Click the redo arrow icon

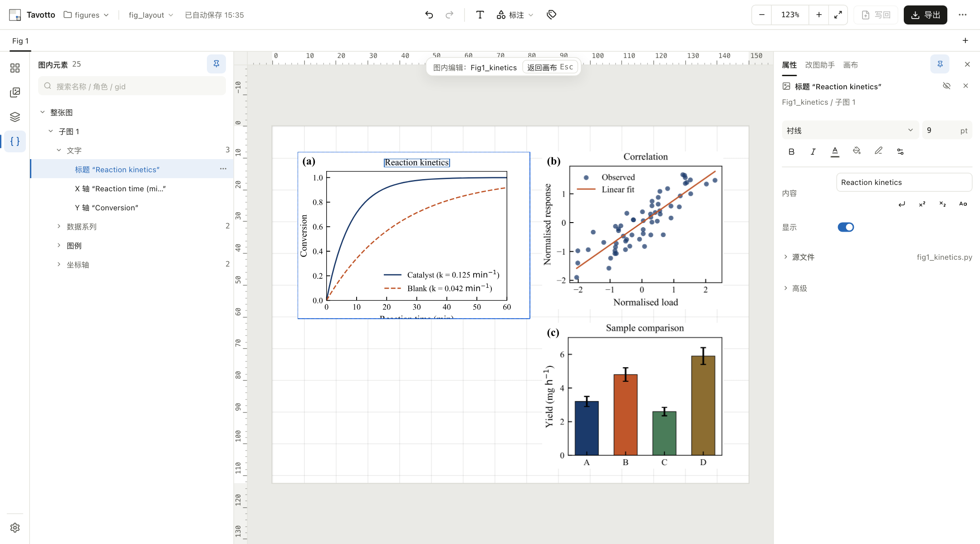tap(449, 15)
